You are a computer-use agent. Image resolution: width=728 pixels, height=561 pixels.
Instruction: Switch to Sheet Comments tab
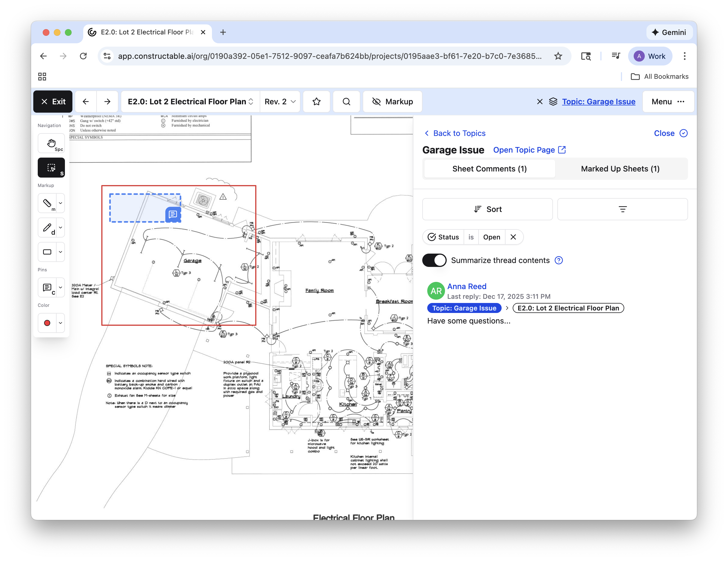pyautogui.click(x=489, y=169)
